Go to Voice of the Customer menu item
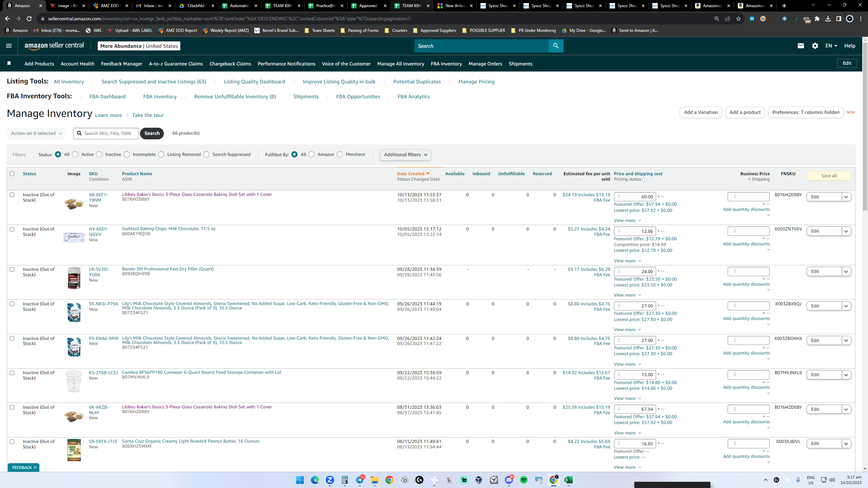This screenshot has width=868, height=488. [346, 64]
